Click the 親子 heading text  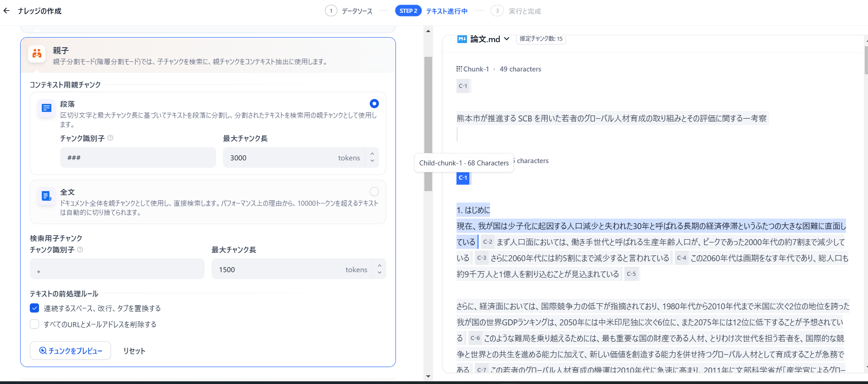pos(61,50)
